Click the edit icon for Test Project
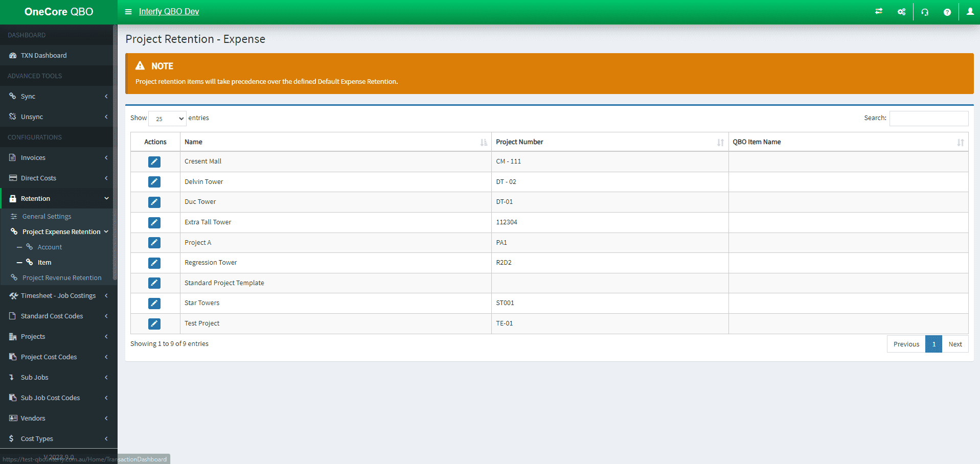980x464 pixels. coord(154,324)
